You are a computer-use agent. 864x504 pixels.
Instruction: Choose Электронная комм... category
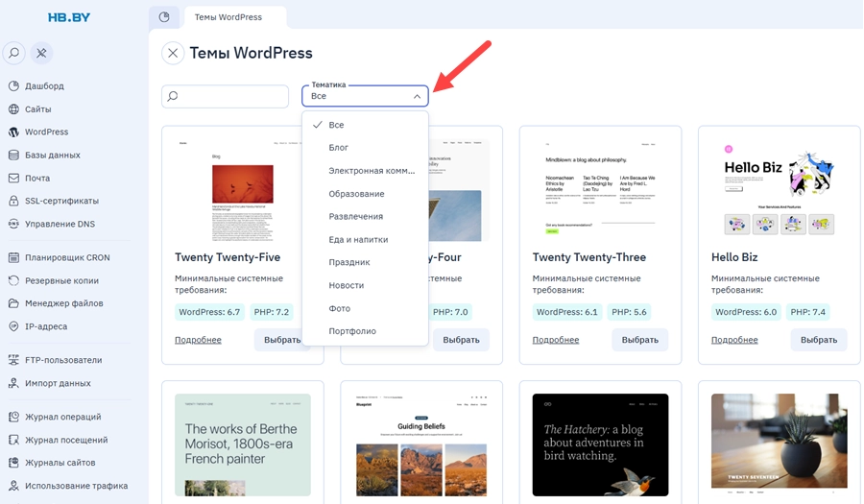pyautogui.click(x=366, y=171)
